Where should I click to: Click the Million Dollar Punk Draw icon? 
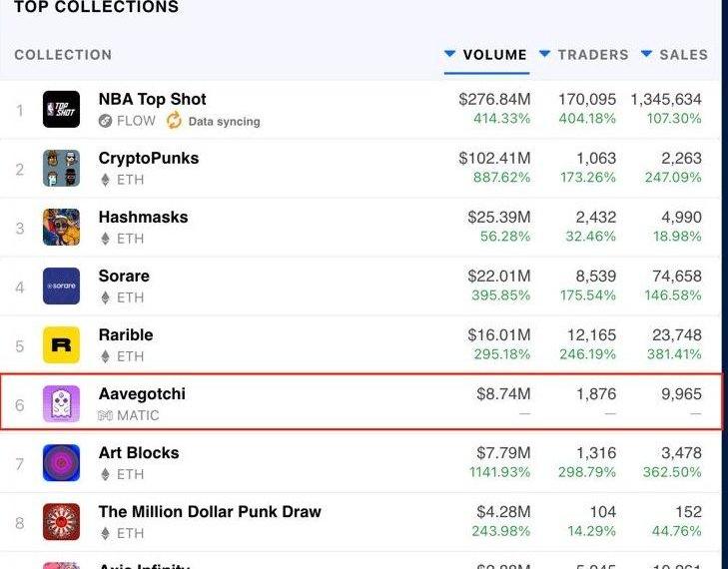pyautogui.click(x=61, y=522)
